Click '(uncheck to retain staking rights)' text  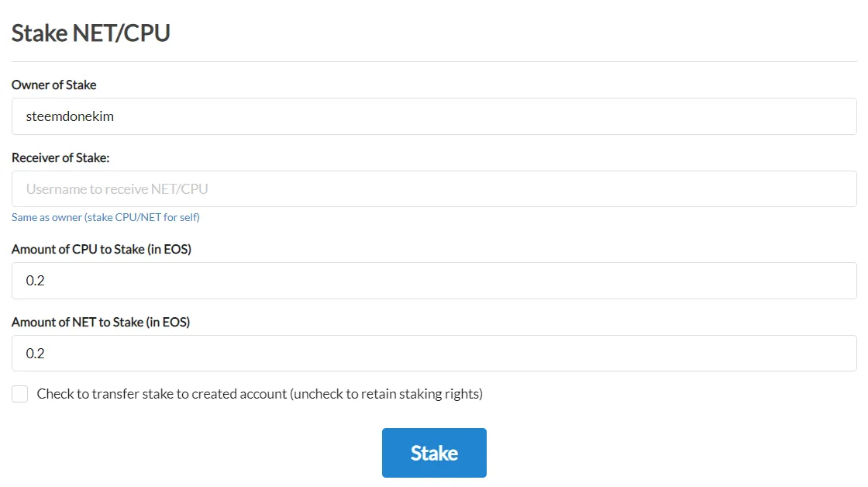point(387,394)
